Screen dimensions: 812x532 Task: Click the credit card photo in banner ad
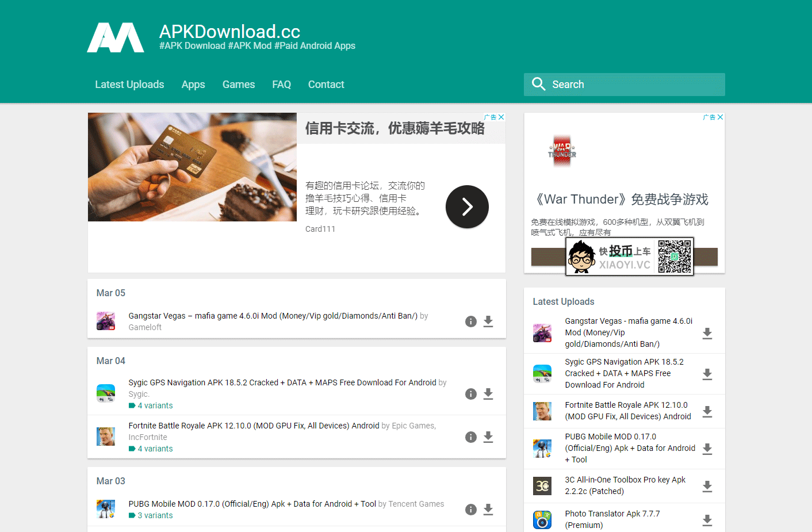point(192,167)
